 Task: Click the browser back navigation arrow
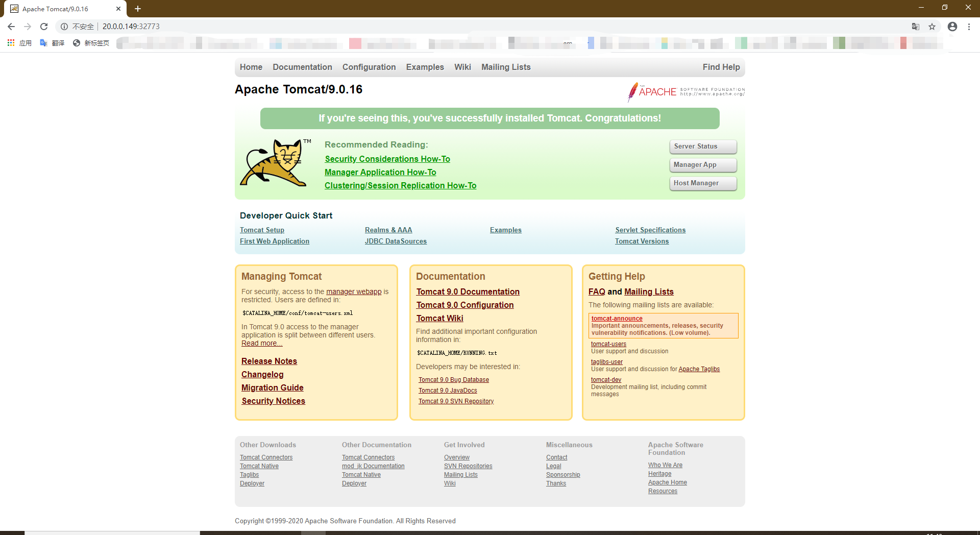11,26
